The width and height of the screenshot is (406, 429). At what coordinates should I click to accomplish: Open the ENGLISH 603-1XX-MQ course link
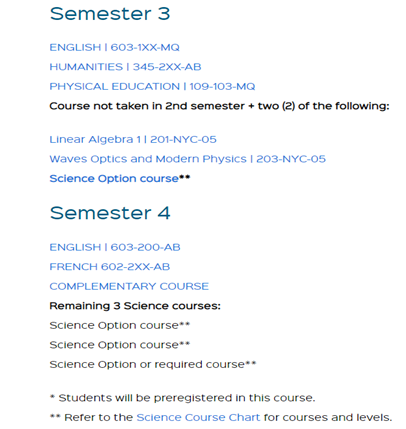(114, 47)
